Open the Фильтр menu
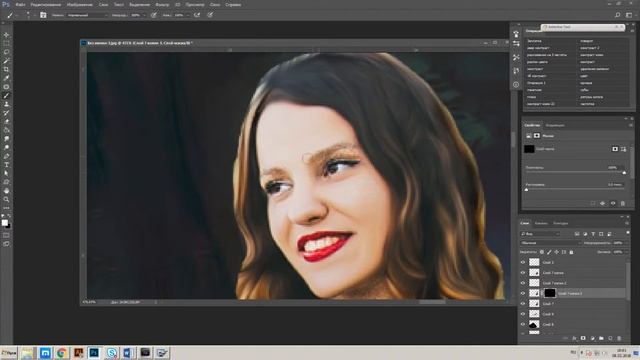Image resolution: width=640 pixels, height=360 pixels. pos(162,4)
